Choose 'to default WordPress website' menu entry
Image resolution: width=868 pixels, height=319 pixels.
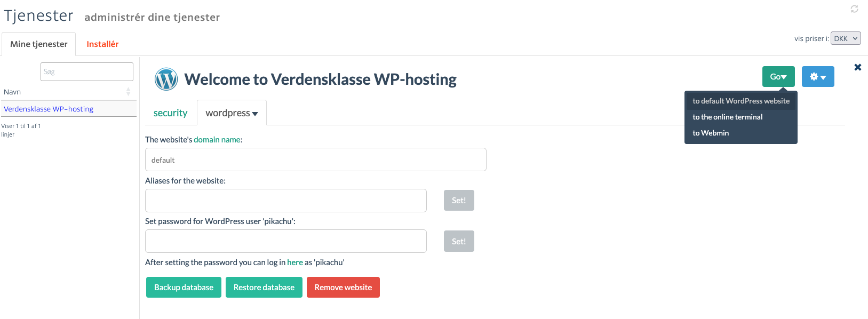[x=741, y=101]
